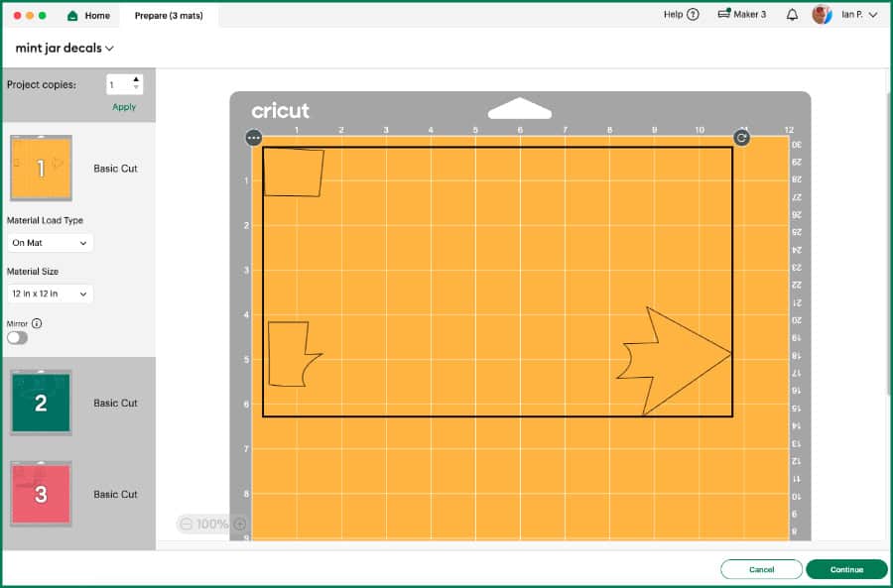
Task: Decrease Project copies with down arrow
Action: coord(136,87)
